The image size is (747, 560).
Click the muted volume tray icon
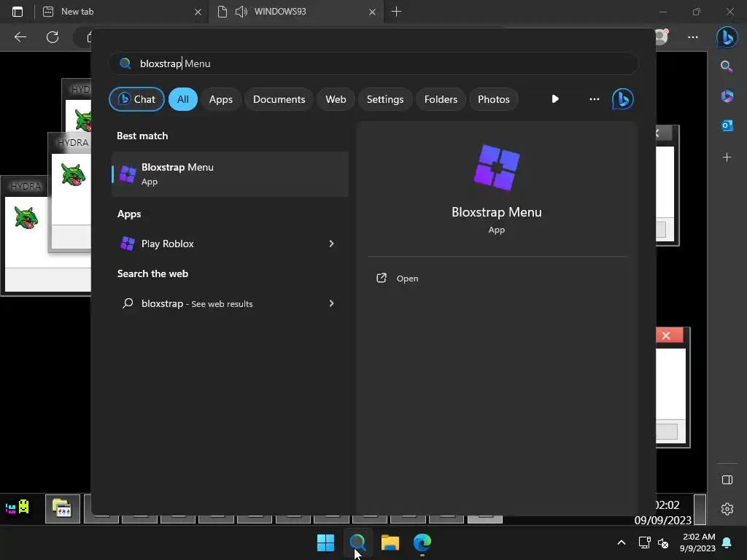pos(663,542)
